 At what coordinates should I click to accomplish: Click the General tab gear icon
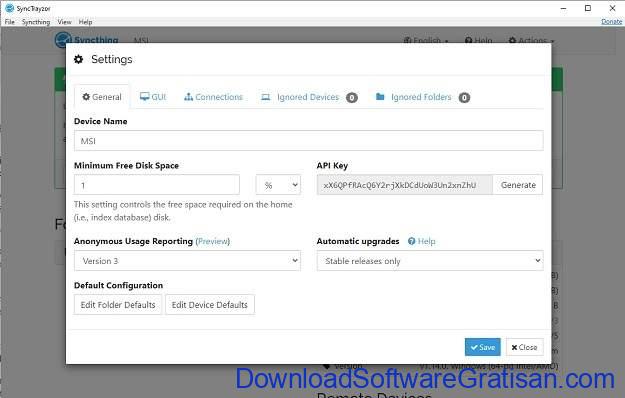(x=86, y=96)
